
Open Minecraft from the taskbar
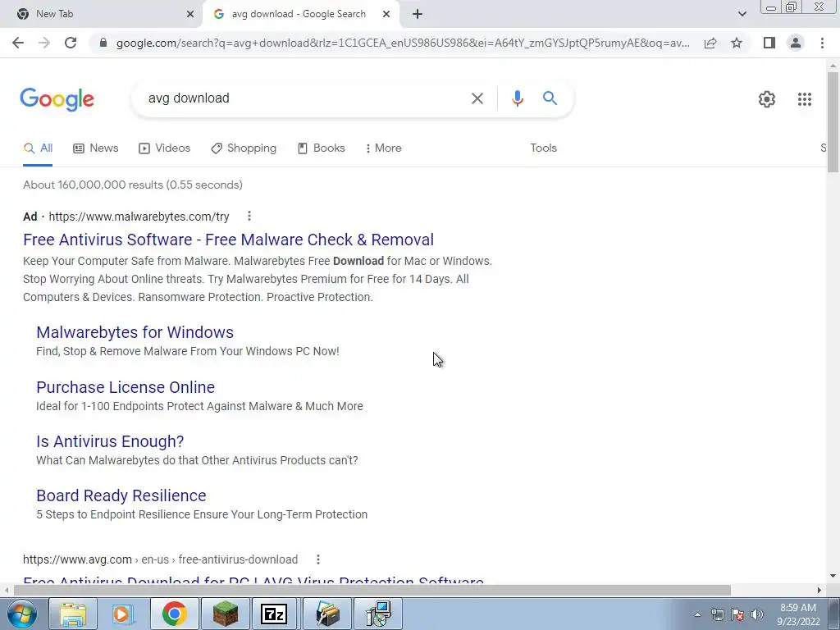click(225, 614)
